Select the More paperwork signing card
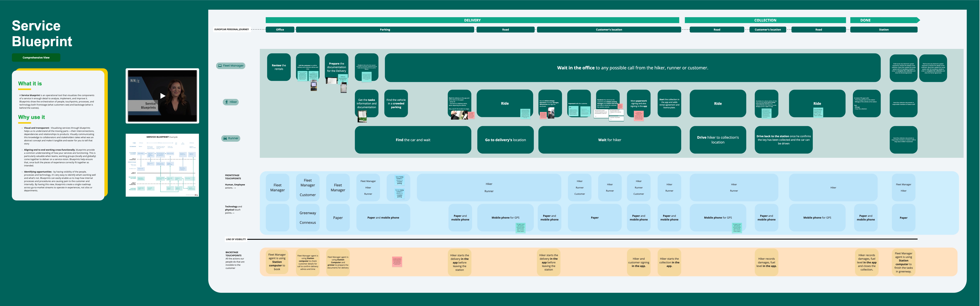 tap(639, 103)
